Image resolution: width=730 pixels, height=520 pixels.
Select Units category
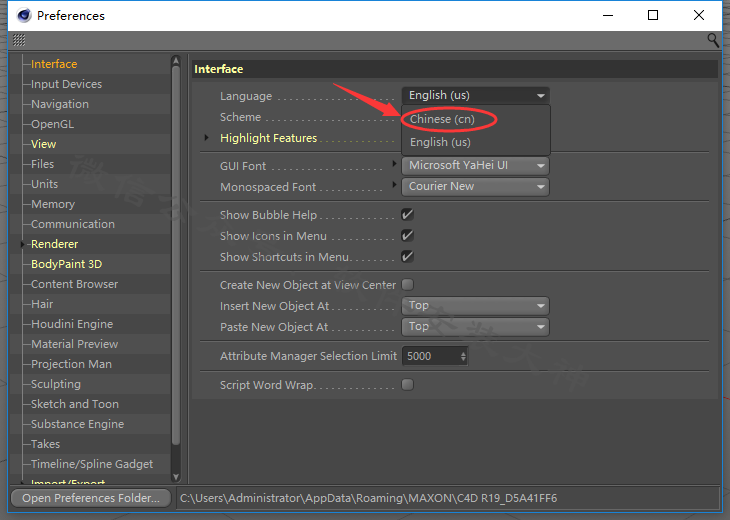(x=44, y=184)
